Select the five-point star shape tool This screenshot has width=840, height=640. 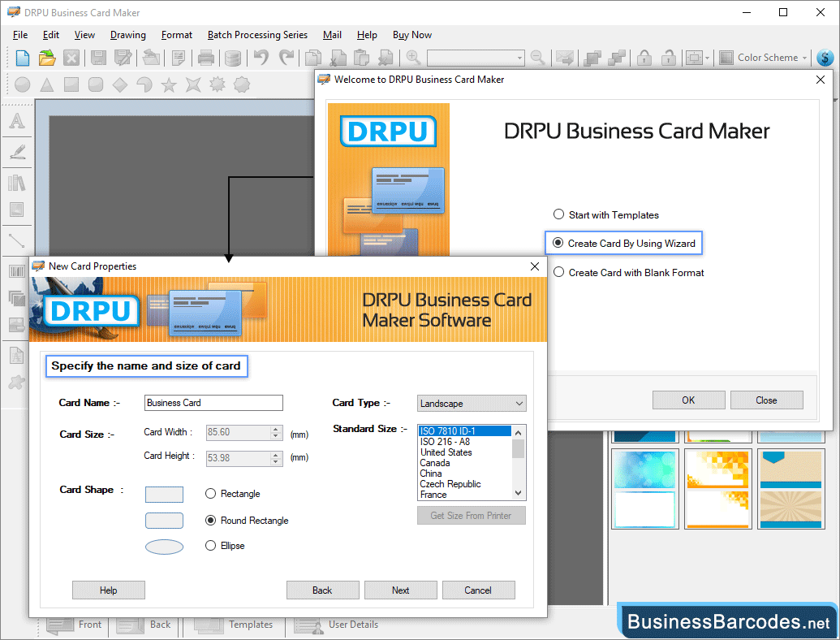169,84
